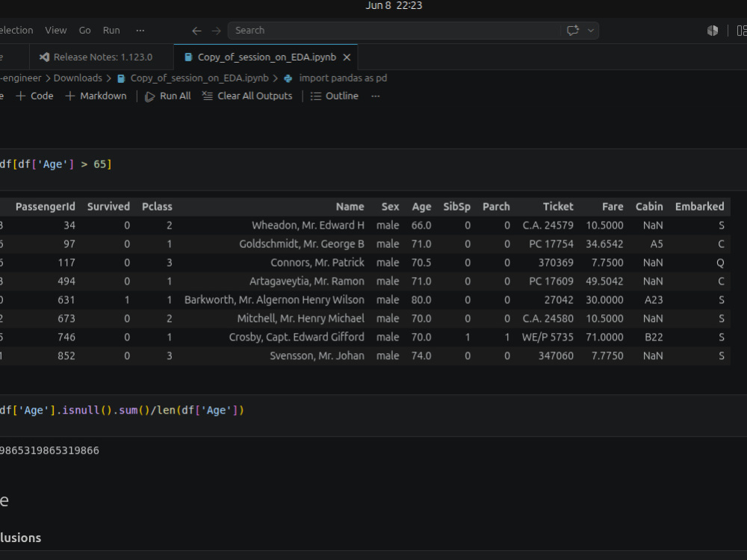Switch to Release Notes: 1.123.0 tab

point(102,57)
